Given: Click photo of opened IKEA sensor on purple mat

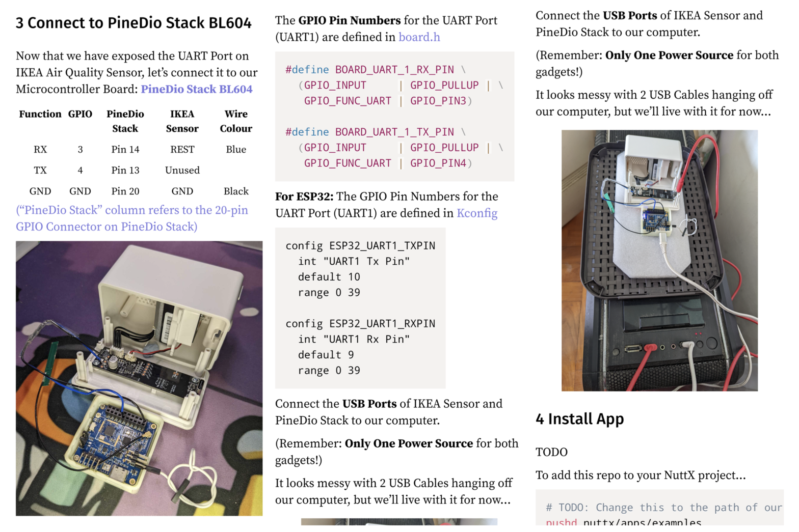Looking at the screenshot, I should coord(139,378).
